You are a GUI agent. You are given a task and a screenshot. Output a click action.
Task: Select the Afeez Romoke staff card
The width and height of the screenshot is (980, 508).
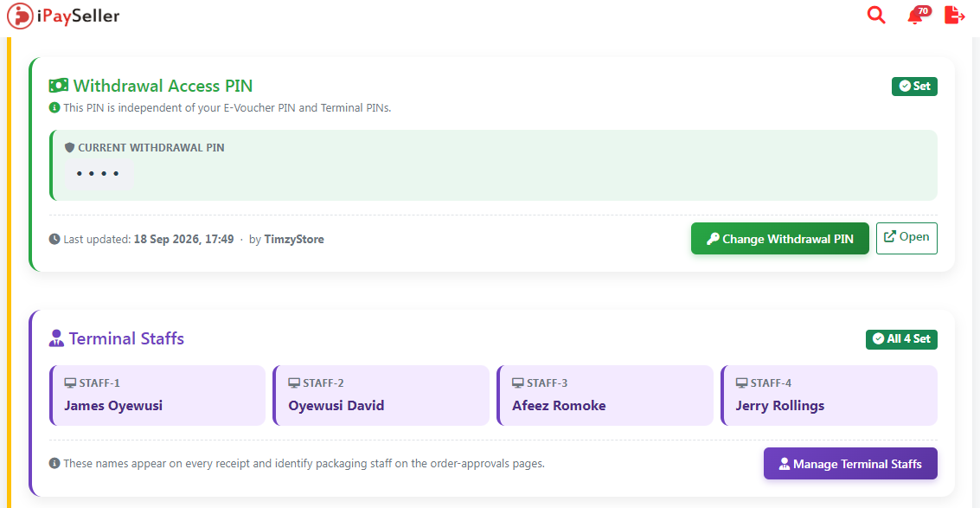coord(605,395)
